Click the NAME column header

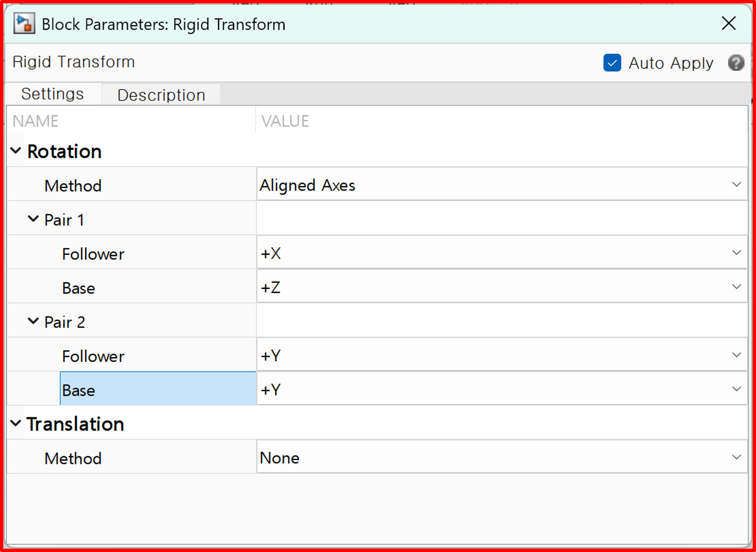pyautogui.click(x=36, y=121)
